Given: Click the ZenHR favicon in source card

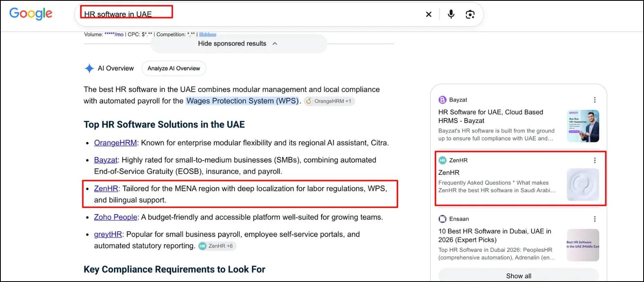Looking at the screenshot, I should [x=442, y=160].
